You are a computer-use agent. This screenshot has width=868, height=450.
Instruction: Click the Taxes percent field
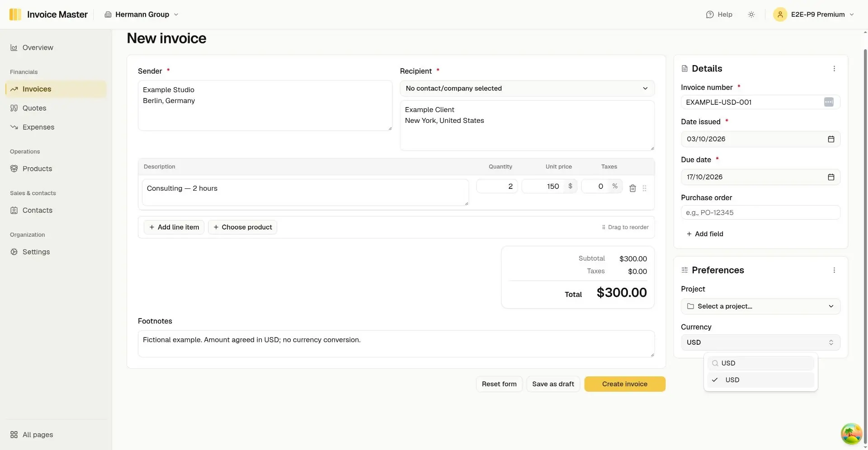point(595,186)
